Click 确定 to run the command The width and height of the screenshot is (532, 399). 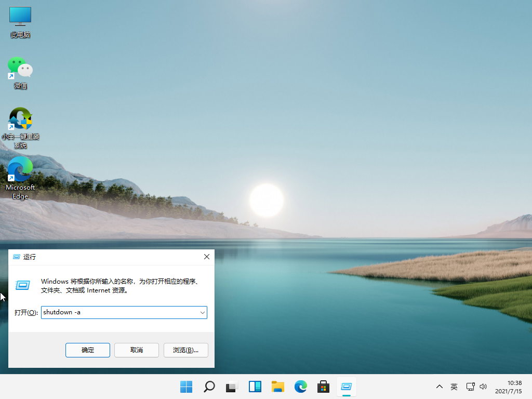click(88, 350)
